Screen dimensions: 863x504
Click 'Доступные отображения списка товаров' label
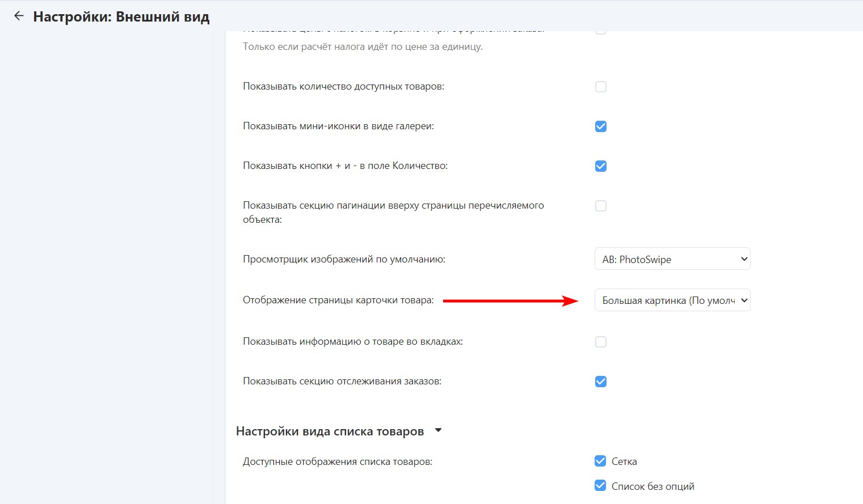click(x=338, y=461)
